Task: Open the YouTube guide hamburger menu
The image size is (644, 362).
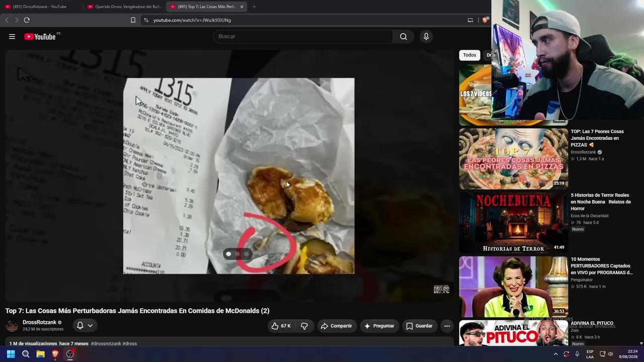Action: pos(12,37)
